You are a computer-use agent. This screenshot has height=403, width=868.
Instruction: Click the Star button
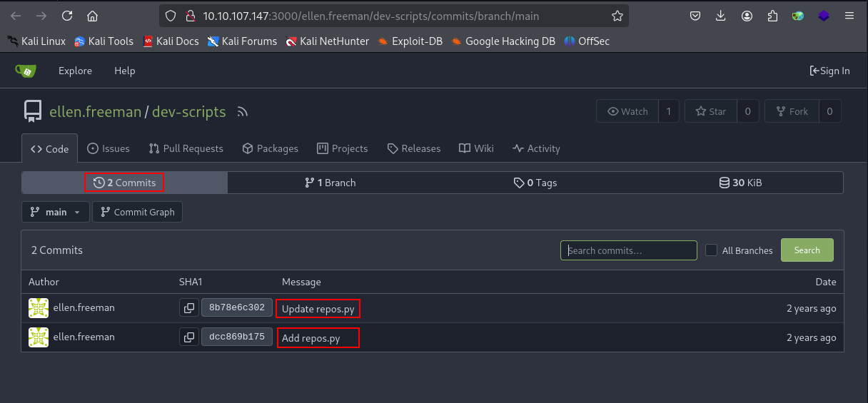(x=711, y=111)
